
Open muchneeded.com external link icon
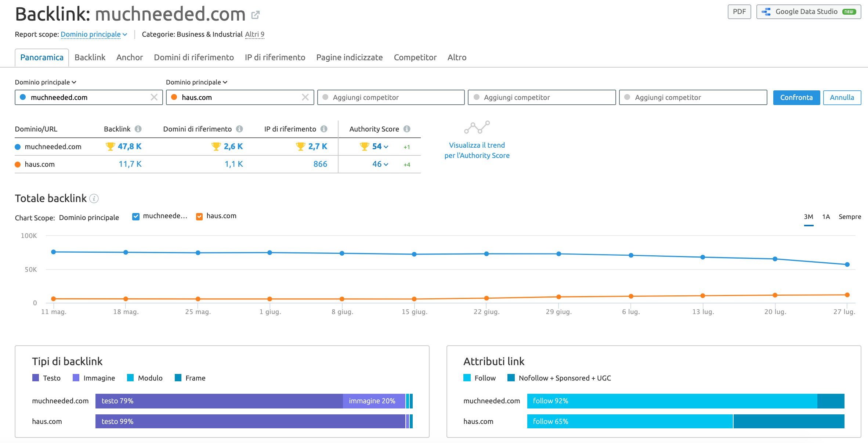[x=255, y=15]
